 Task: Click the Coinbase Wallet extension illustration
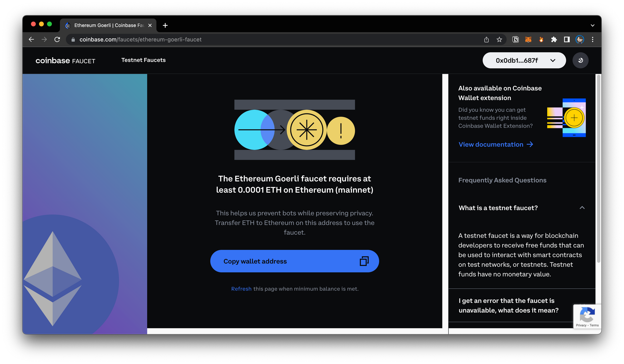click(566, 118)
